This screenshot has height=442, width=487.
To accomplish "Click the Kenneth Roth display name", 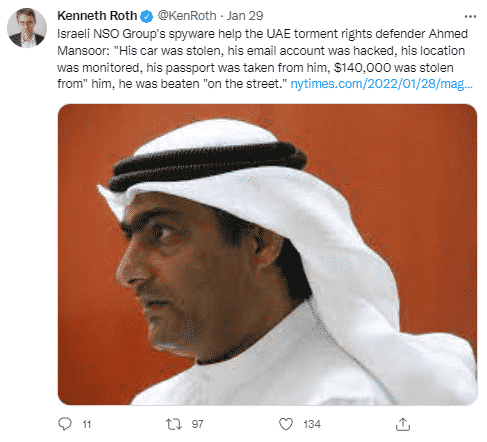I will coord(97,16).
